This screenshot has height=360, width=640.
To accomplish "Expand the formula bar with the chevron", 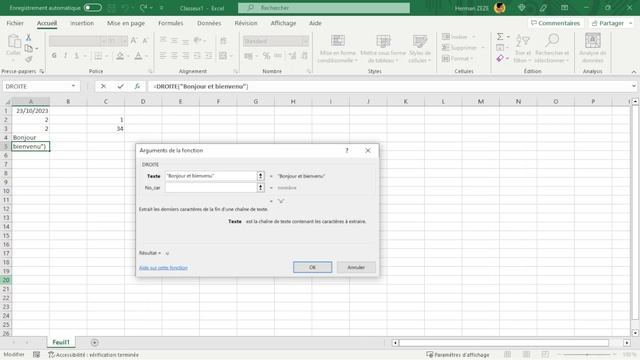I will pyautogui.click(x=633, y=86).
